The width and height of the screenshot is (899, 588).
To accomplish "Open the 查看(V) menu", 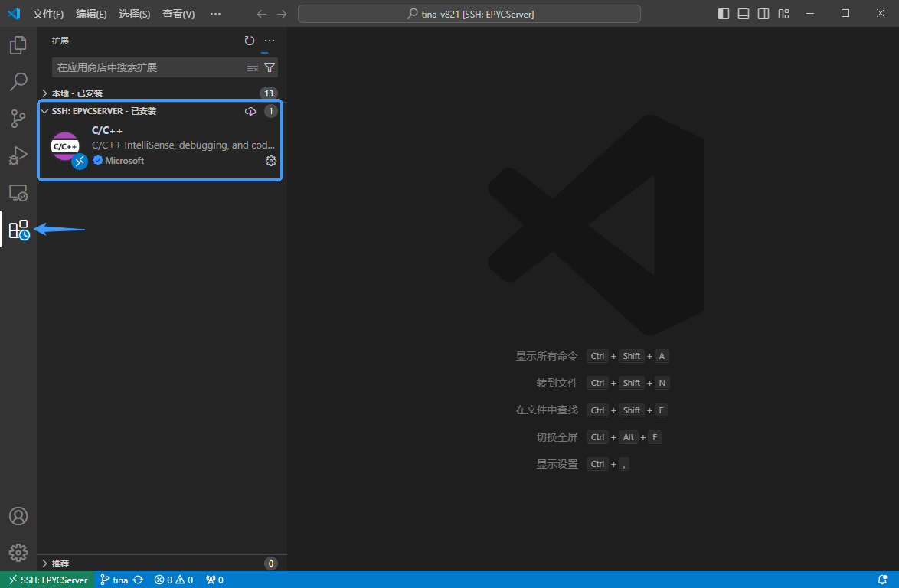I will pos(178,14).
